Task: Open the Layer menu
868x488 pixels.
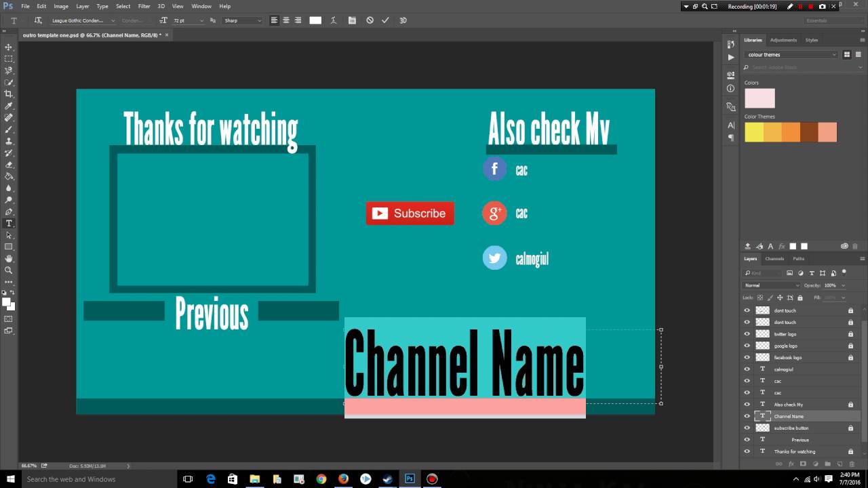Action: (83, 6)
